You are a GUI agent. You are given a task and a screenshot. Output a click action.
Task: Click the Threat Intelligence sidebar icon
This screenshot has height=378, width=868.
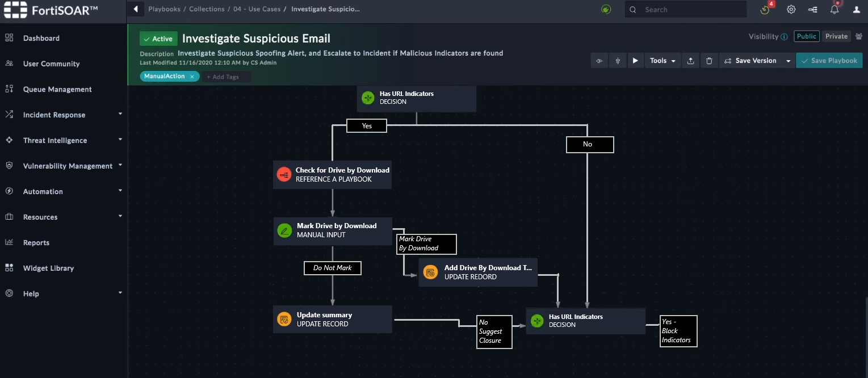click(9, 140)
